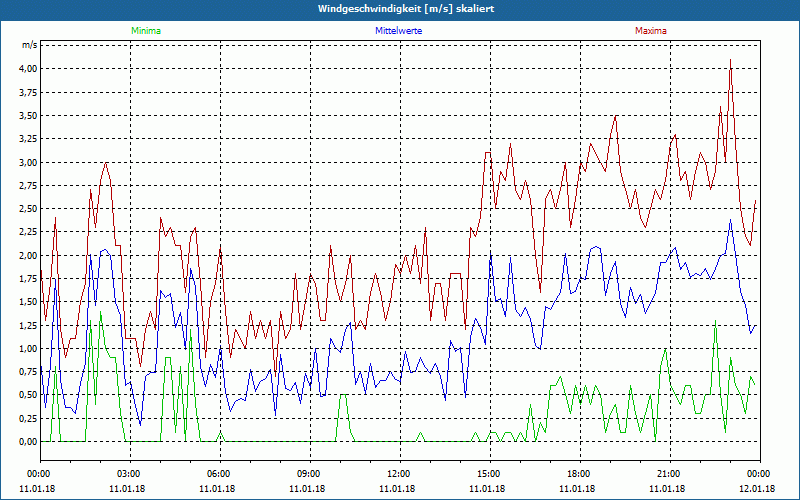Select the green 'Minima' legend label
The width and height of the screenshot is (800, 500).
click(x=146, y=31)
